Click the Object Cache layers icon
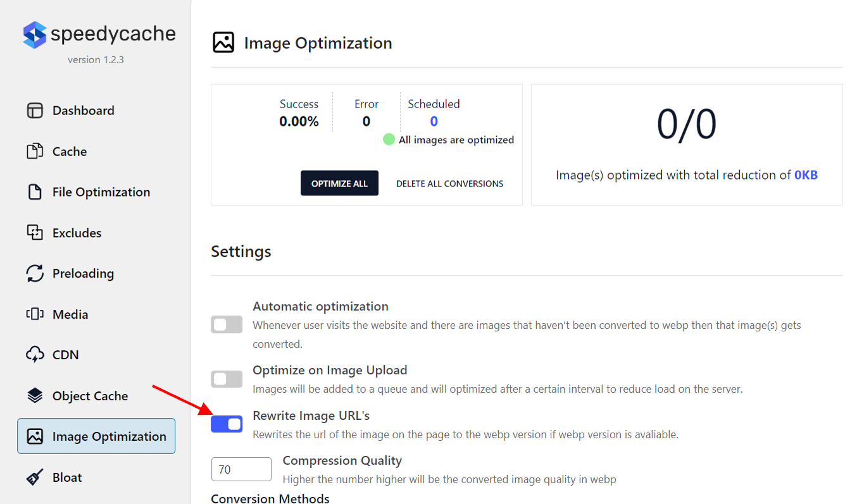857x504 pixels. 35,396
